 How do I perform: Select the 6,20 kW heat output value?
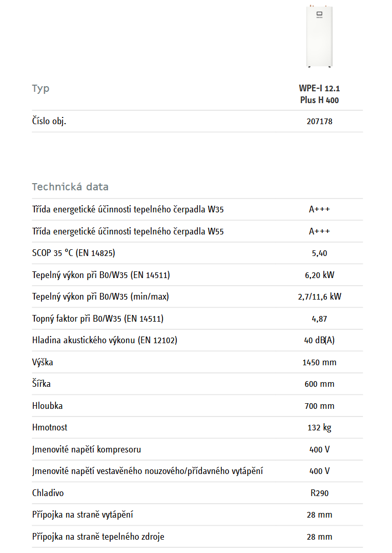click(319, 275)
